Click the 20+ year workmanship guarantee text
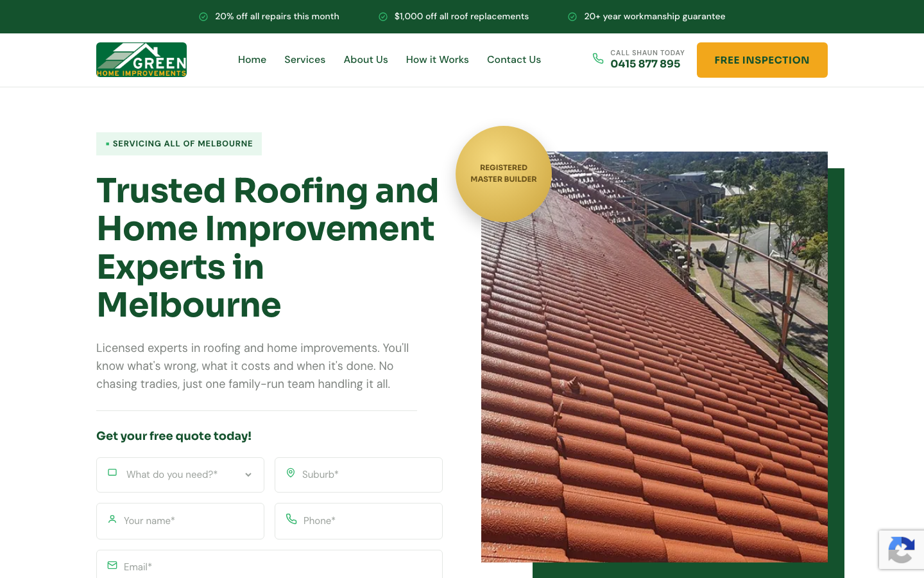Viewport: 924px width, 578px height. [x=655, y=17]
